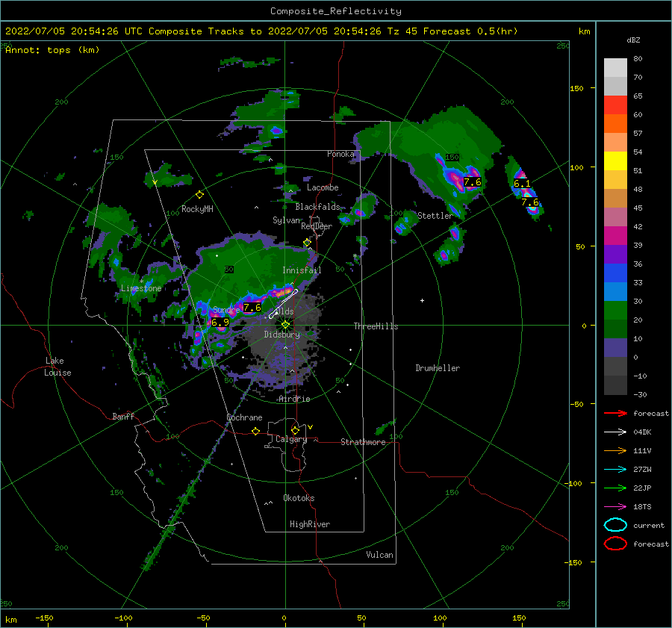The height and width of the screenshot is (628, 672).
Task: Click the Cochrane town label
Action: tap(244, 417)
